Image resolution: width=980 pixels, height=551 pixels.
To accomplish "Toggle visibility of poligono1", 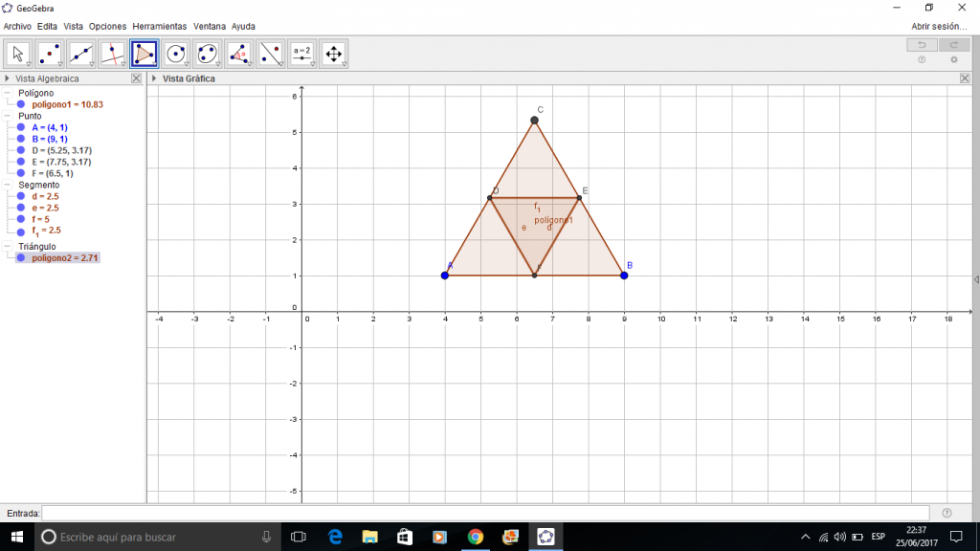I will click(x=21, y=103).
